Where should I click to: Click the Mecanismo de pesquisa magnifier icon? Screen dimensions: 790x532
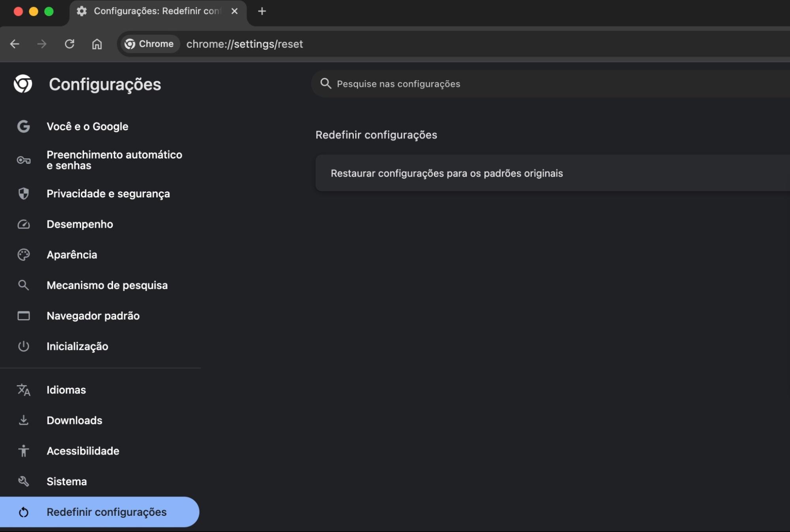(24, 285)
